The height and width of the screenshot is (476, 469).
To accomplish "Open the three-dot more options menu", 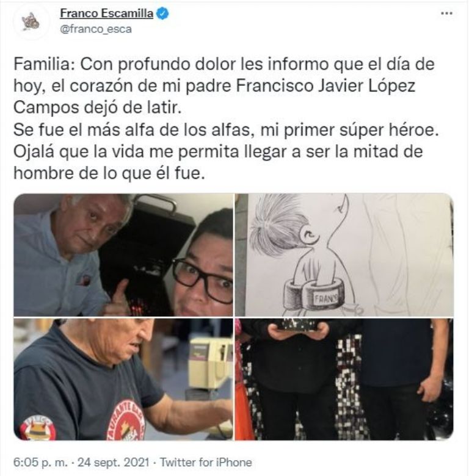I will coord(446,13).
